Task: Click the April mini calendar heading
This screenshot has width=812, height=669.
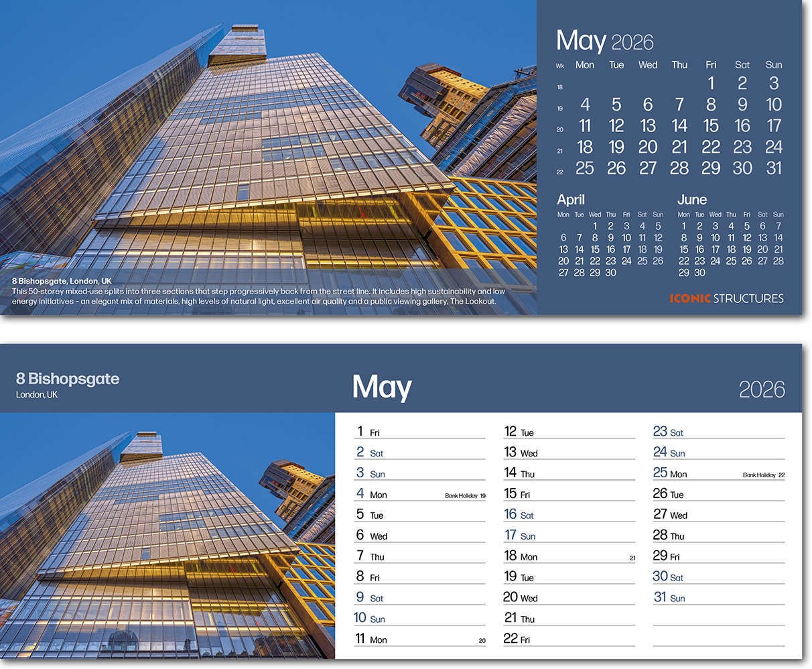Action: (x=570, y=199)
